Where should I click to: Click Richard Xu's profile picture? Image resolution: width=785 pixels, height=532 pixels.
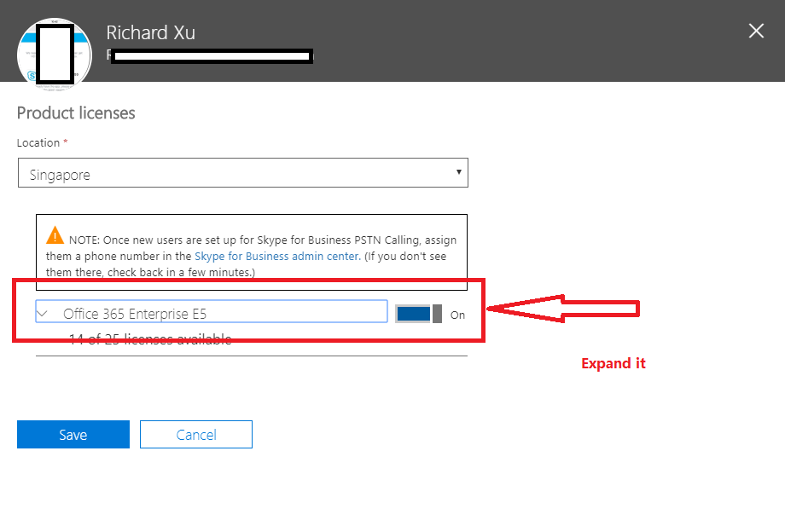(55, 54)
